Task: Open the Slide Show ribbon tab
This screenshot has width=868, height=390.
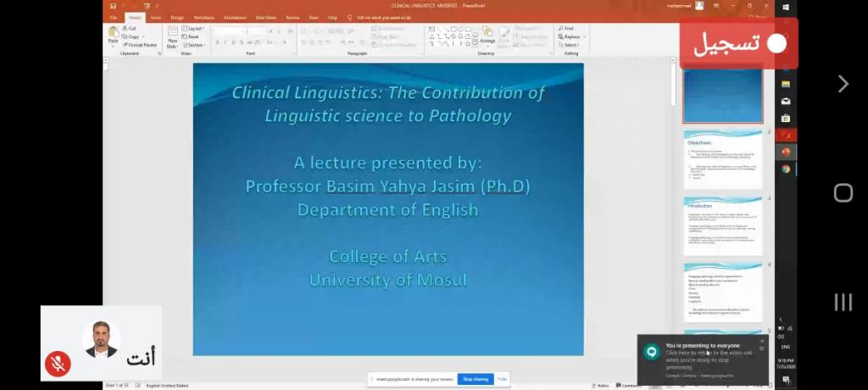Action: pyautogui.click(x=265, y=17)
